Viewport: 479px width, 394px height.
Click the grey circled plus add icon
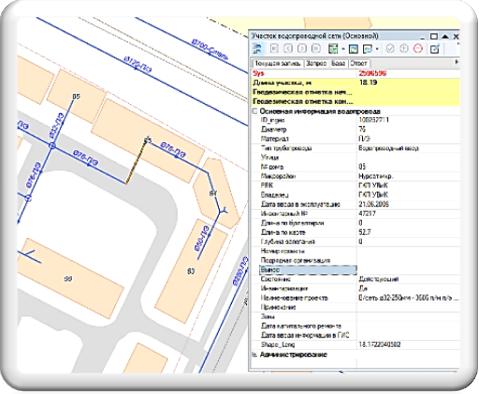pyautogui.click(x=404, y=49)
